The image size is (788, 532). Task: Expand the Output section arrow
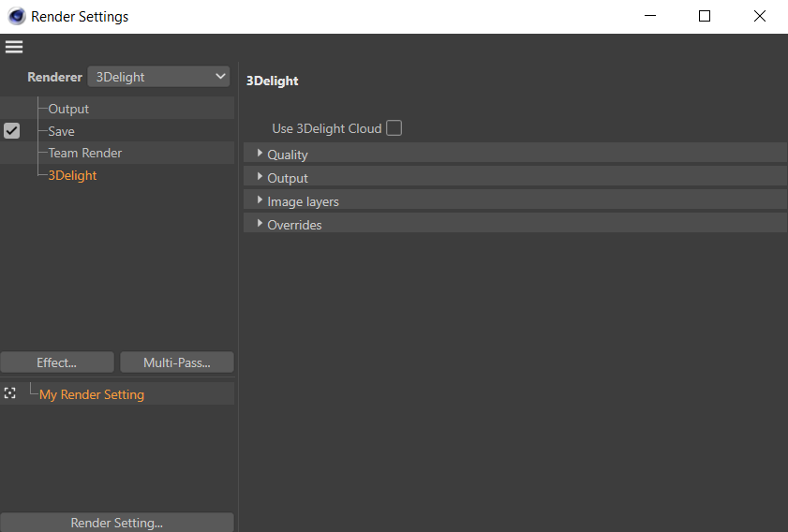pyautogui.click(x=260, y=177)
